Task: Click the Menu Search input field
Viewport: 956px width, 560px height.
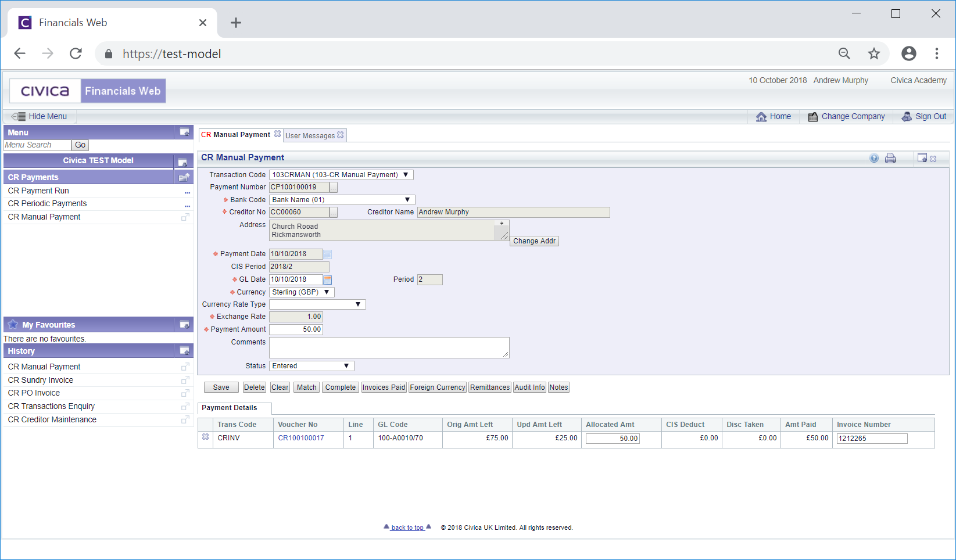Action: 37,145
